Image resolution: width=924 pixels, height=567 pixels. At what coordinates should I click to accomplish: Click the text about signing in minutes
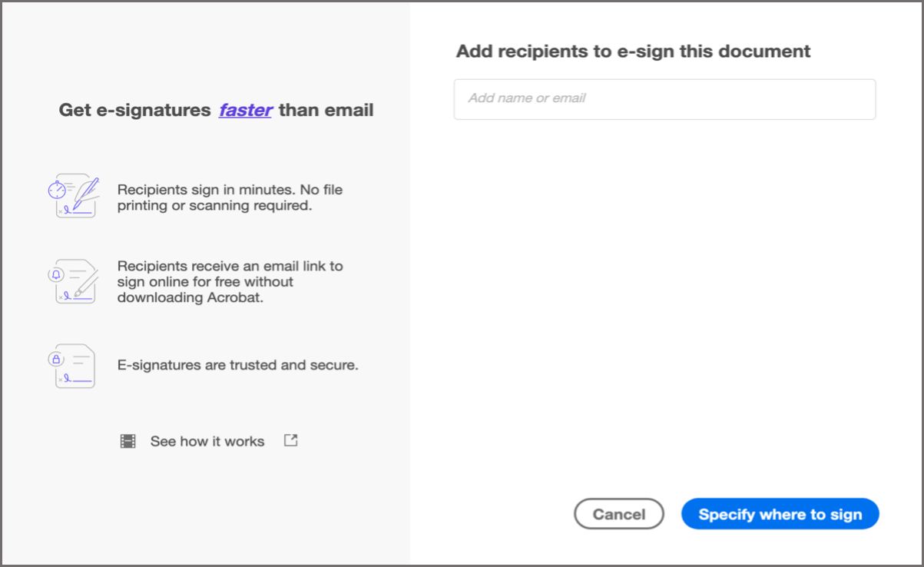click(x=230, y=197)
